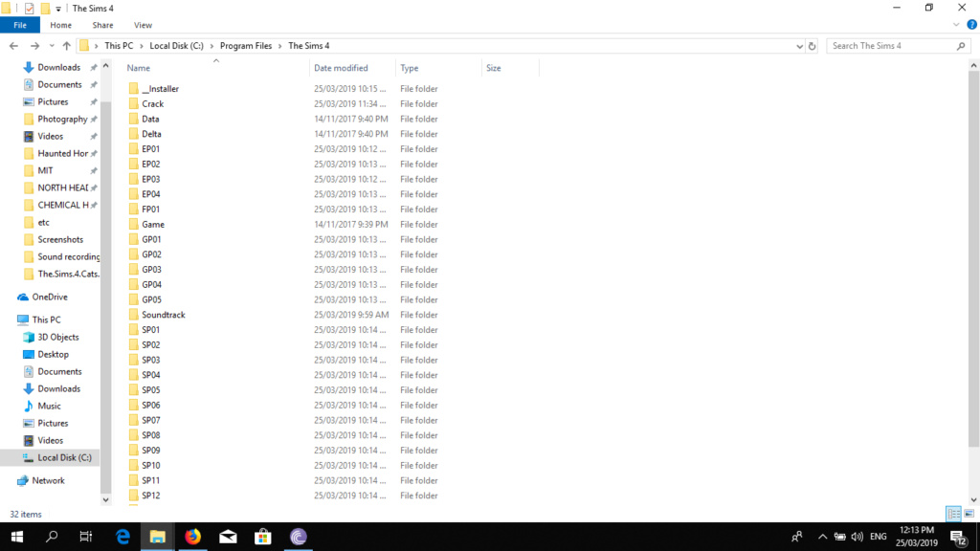Open address bar history dropdown
The image size is (980, 551).
[x=799, y=46]
